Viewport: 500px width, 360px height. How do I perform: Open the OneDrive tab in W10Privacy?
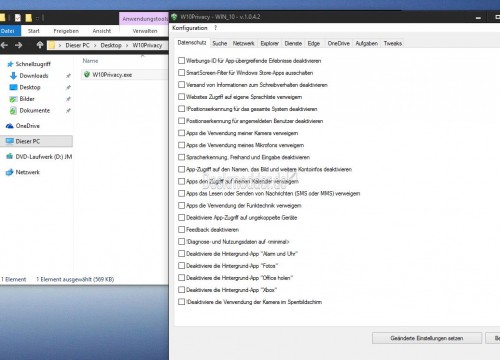(339, 43)
